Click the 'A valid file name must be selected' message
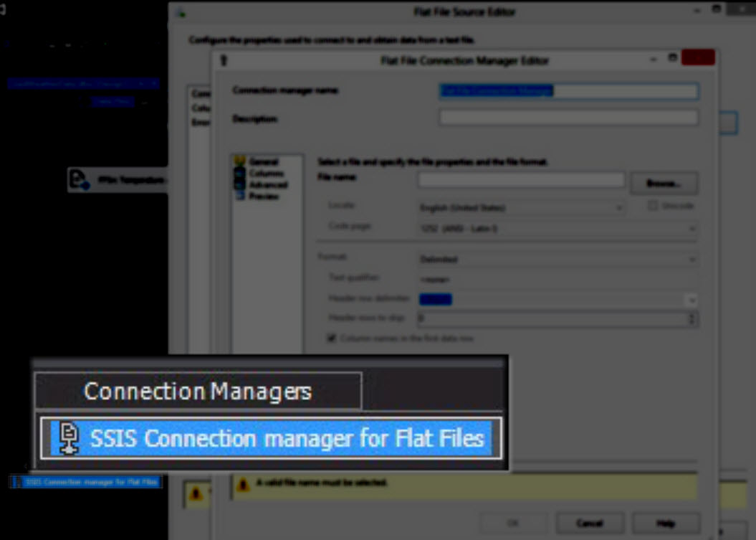This screenshot has width=756, height=540. pyautogui.click(x=321, y=483)
